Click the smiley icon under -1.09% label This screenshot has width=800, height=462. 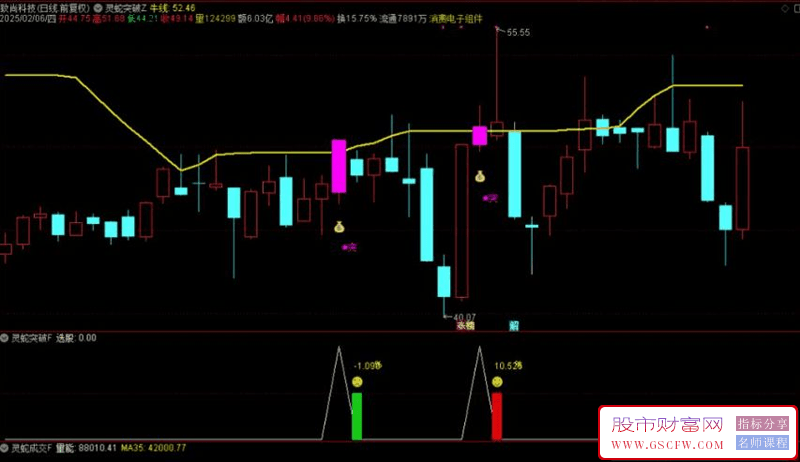pyautogui.click(x=357, y=381)
